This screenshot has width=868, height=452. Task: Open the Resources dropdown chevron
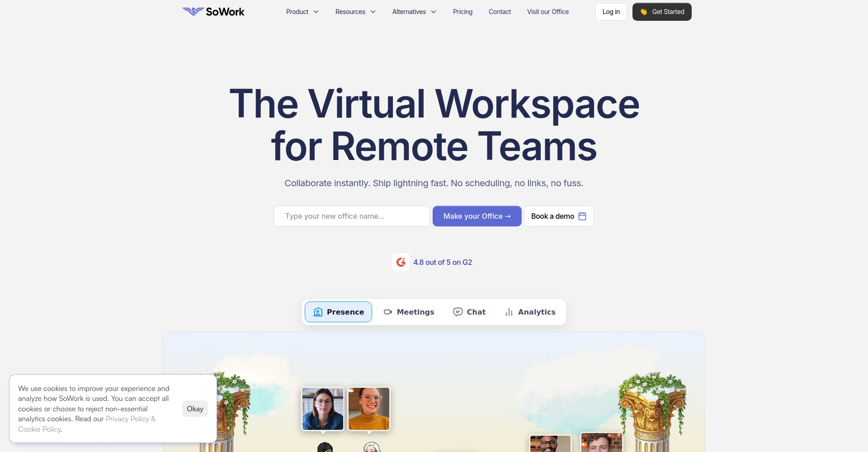[373, 12]
